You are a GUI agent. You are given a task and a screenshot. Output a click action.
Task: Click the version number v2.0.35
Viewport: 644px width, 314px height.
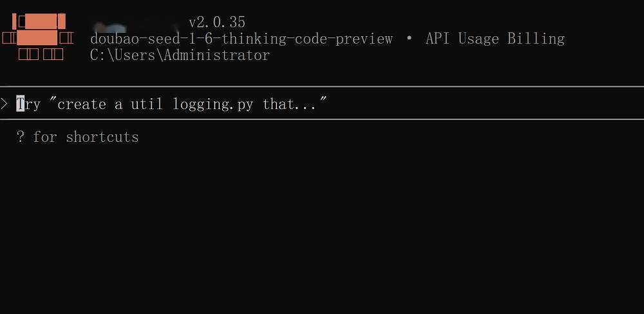217,23
